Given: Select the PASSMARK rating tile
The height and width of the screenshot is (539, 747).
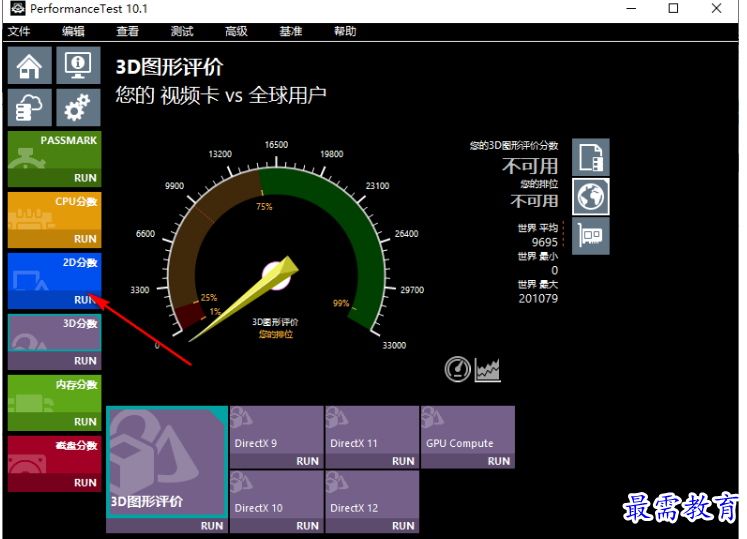Looking at the screenshot, I should (x=54, y=150).
